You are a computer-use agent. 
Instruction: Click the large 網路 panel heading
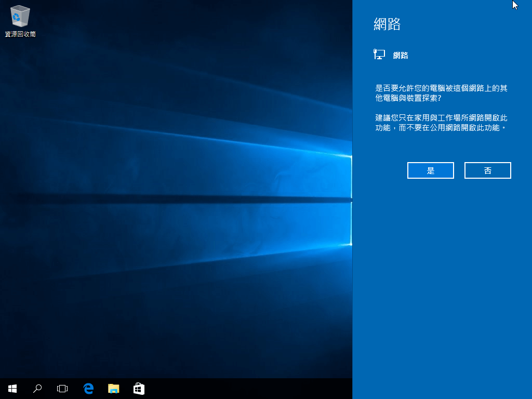pos(387,24)
